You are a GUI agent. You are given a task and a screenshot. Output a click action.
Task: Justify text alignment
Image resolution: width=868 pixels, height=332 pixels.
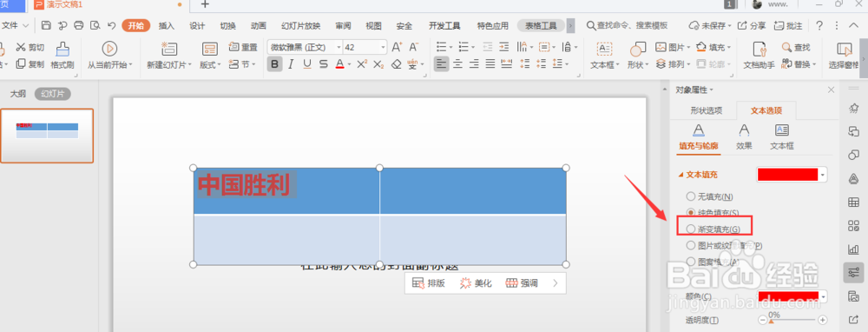click(x=490, y=64)
